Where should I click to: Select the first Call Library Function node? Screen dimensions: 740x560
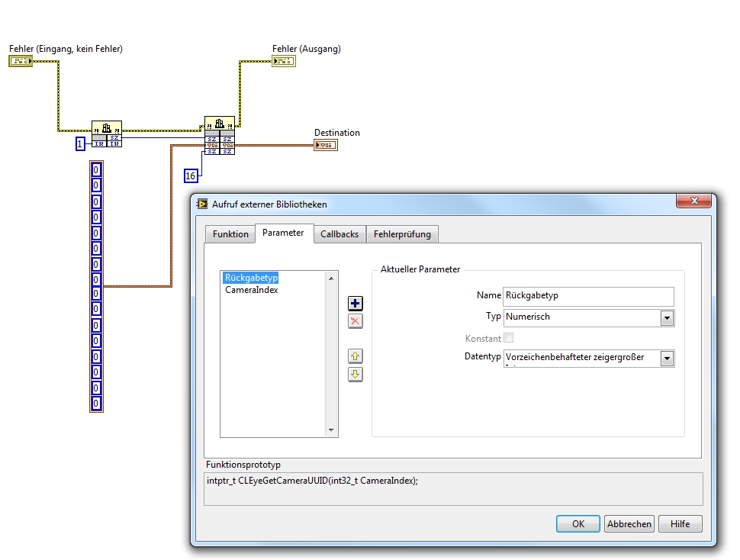tap(107, 134)
